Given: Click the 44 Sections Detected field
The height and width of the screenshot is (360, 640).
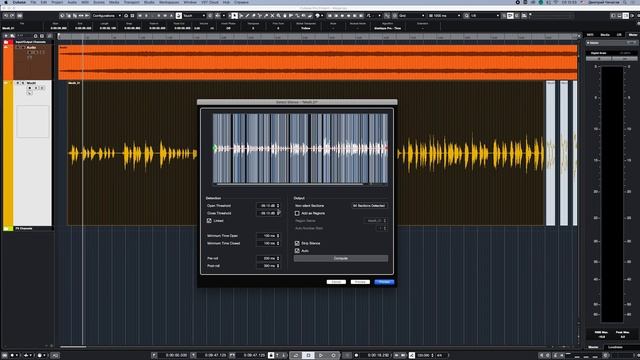Looking at the screenshot, I should 369,206.
